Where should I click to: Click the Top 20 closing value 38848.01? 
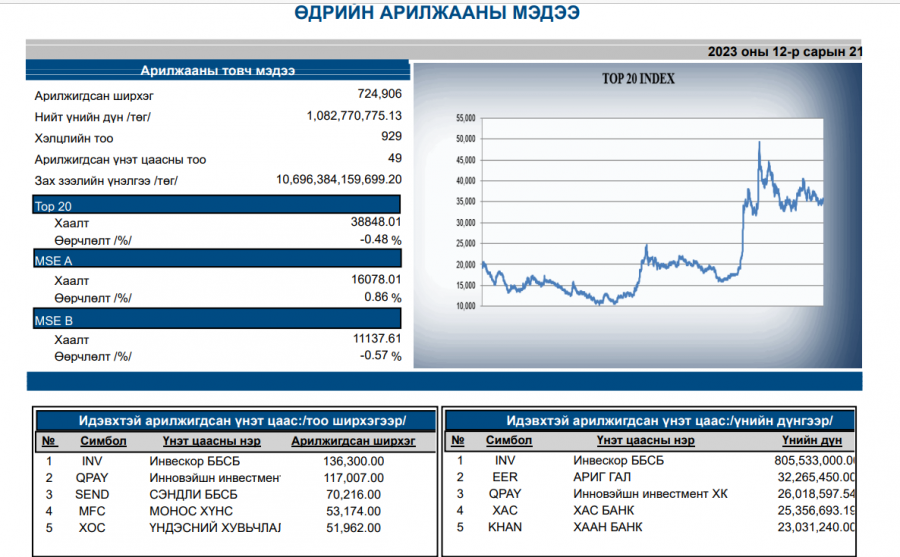[x=376, y=222]
